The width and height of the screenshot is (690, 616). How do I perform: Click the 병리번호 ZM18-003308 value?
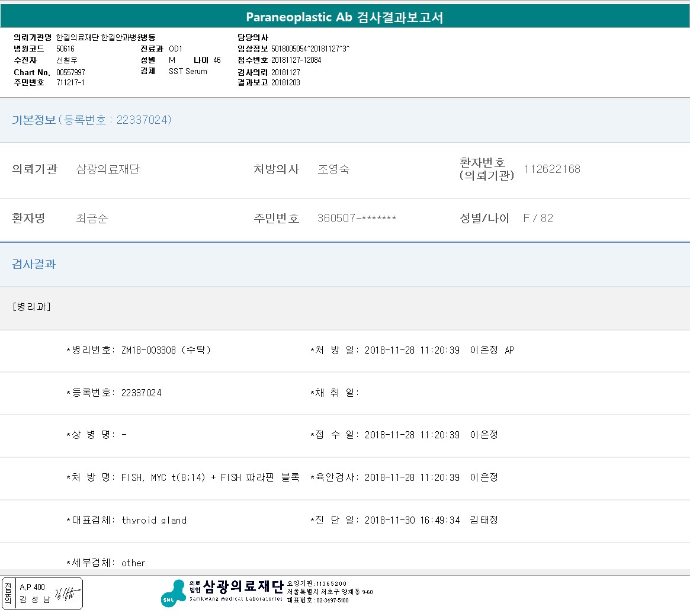tap(149, 350)
